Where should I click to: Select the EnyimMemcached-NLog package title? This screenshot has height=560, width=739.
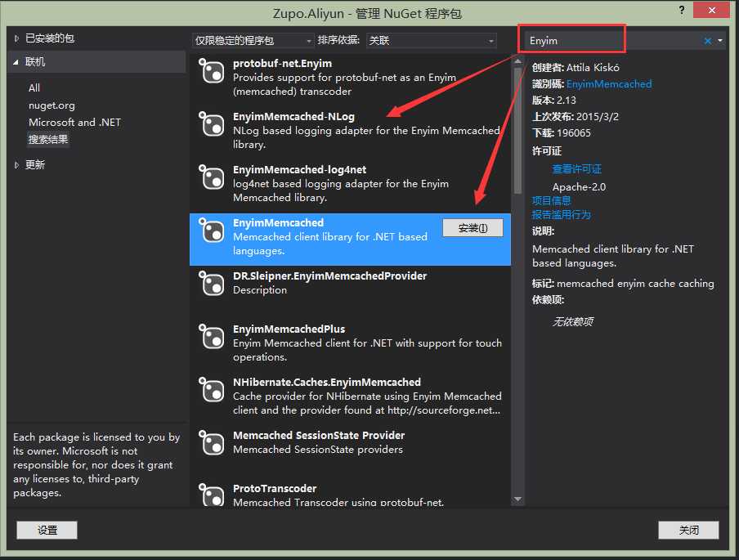pyautogui.click(x=293, y=117)
